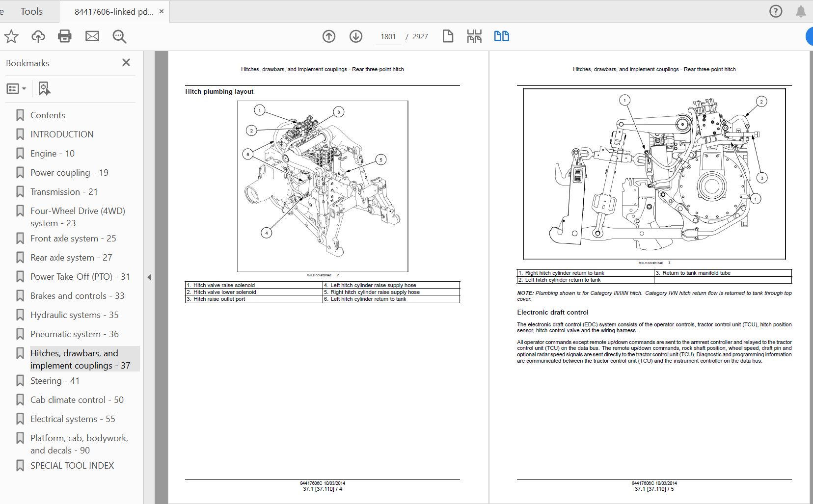Viewport: 813px width, 504px height.
Task: Open the bookmarks options dropdown
Action: (x=16, y=88)
